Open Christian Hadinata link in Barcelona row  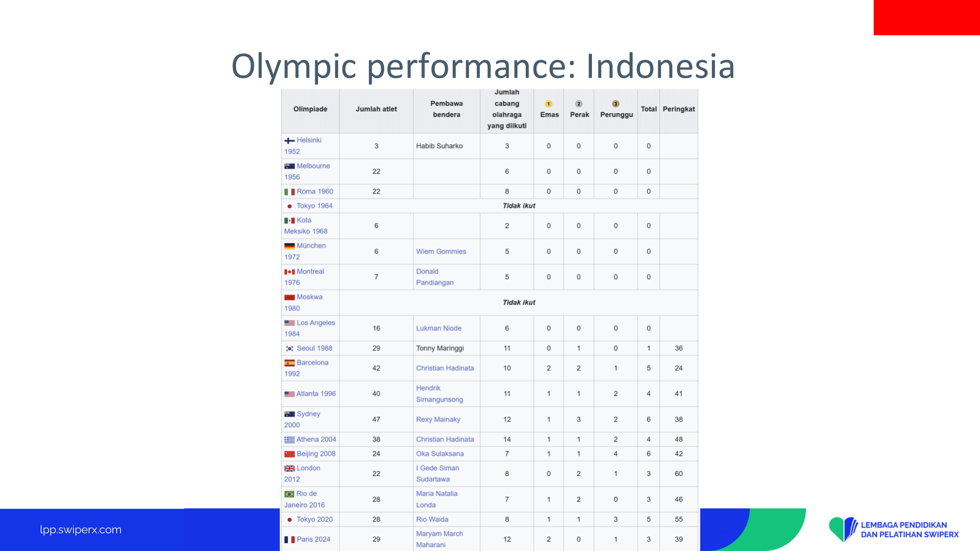pyautogui.click(x=445, y=368)
